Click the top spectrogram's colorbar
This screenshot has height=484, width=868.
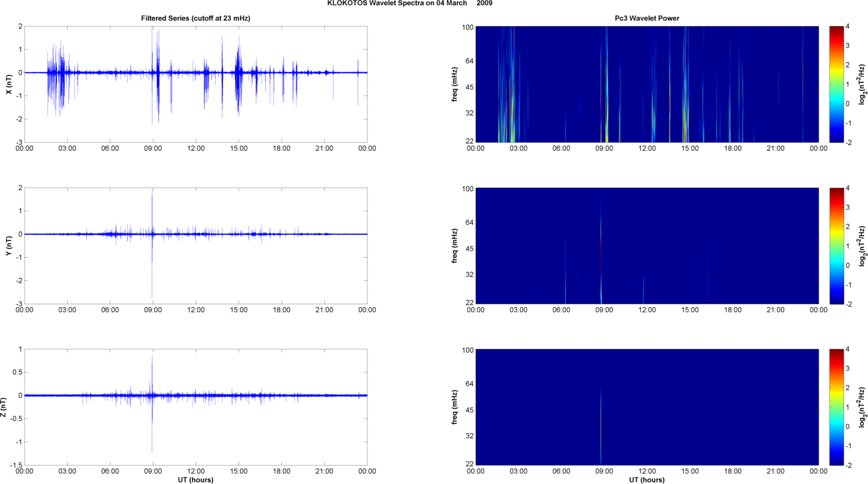836,84
